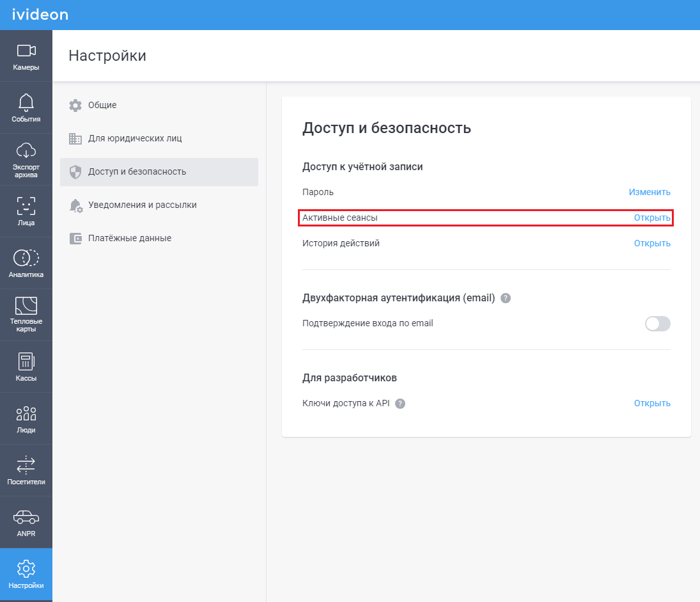
Task: Click the help icon beside Двухфакторная аутентификация
Action: (x=506, y=298)
